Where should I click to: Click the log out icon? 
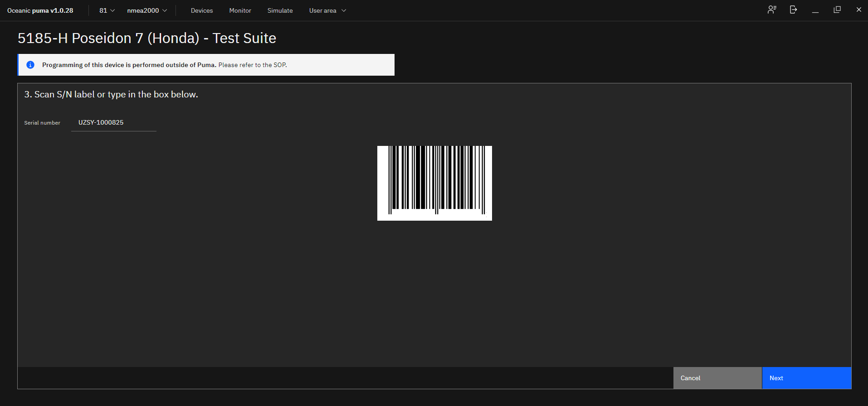pyautogui.click(x=793, y=10)
